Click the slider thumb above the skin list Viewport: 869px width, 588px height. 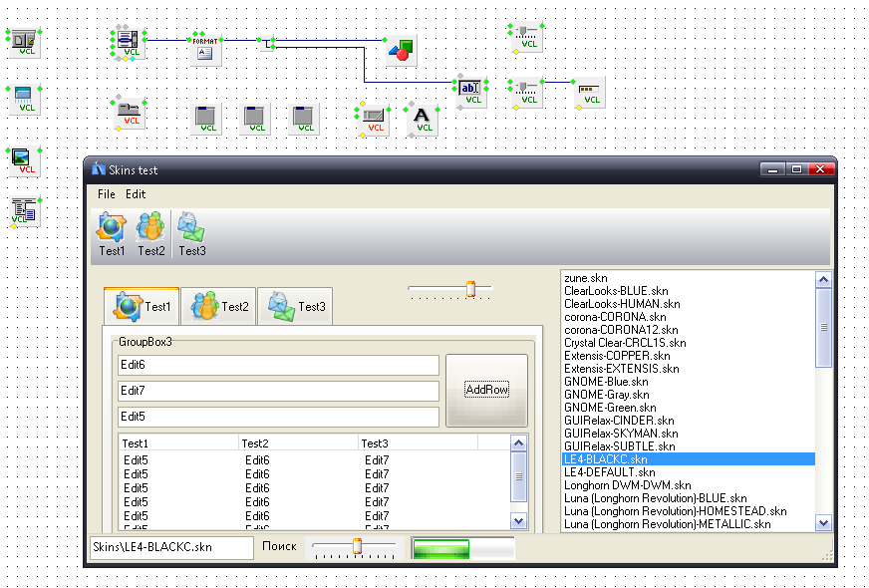point(470,289)
